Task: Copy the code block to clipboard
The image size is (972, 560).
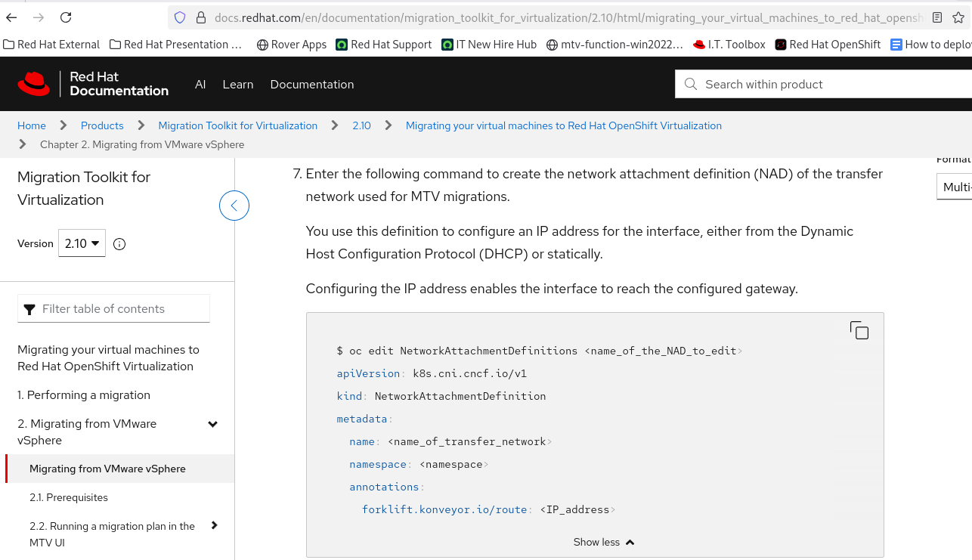Action: [859, 330]
